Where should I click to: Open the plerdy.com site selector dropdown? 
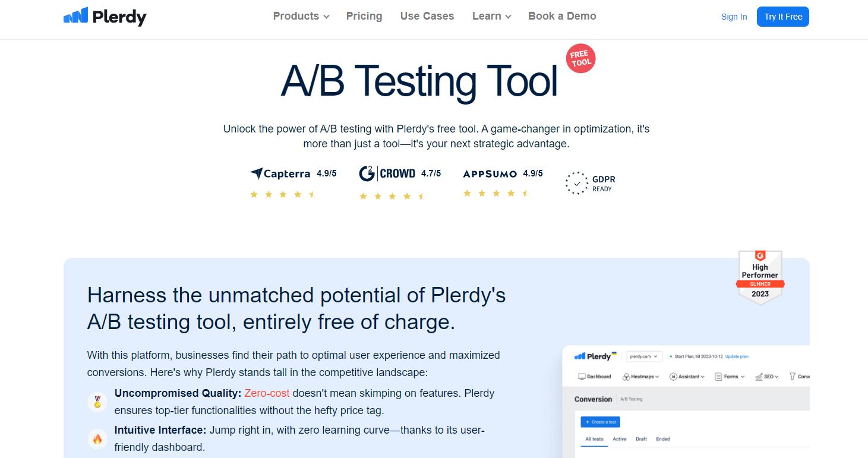point(644,356)
